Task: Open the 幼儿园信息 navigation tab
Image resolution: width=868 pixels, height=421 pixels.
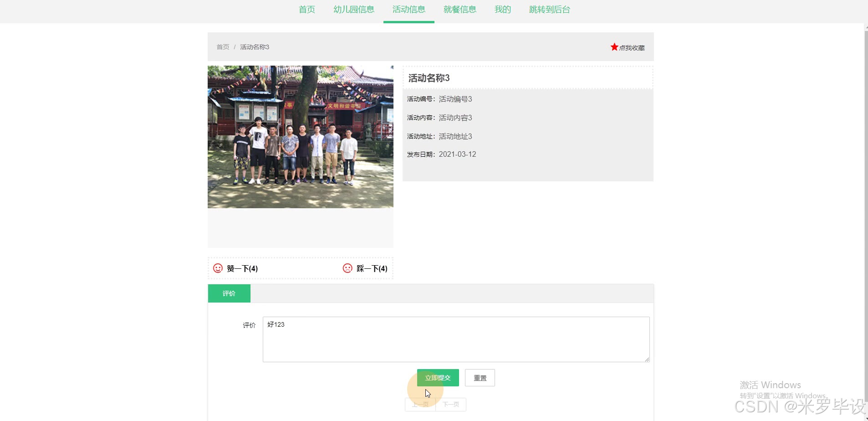Action: [x=354, y=10]
